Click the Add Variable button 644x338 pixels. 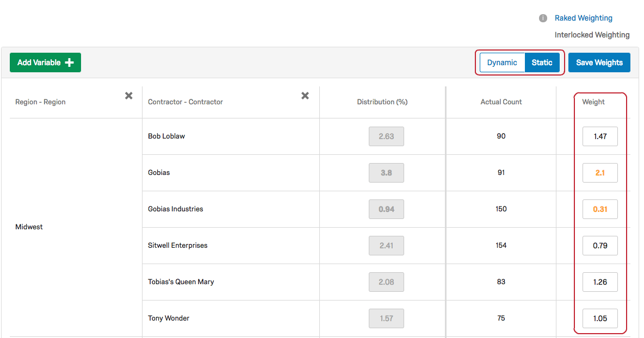pyautogui.click(x=45, y=62)
